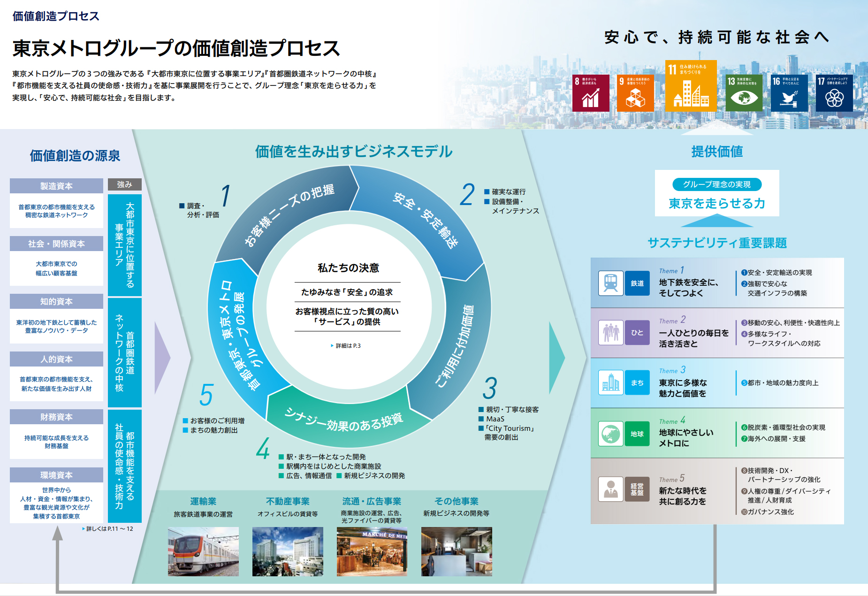Viewport: 868px width, 596px height.
Task: Click the 新たな時代を共に創る力を theme text
Action: point(683,496)
